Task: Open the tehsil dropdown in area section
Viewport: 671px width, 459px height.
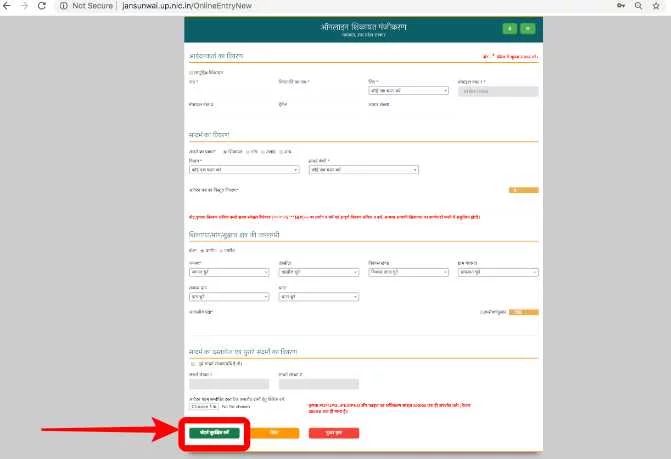Action: click(319, 272)
